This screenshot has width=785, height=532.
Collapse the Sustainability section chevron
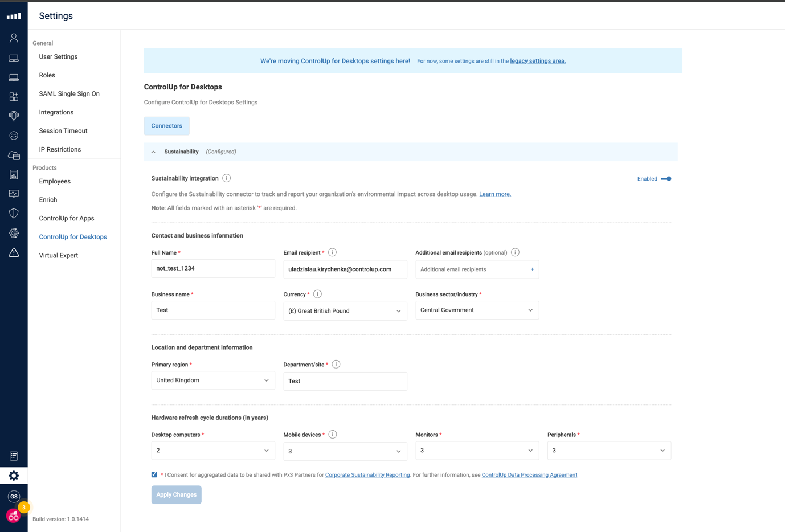point(153,152)
